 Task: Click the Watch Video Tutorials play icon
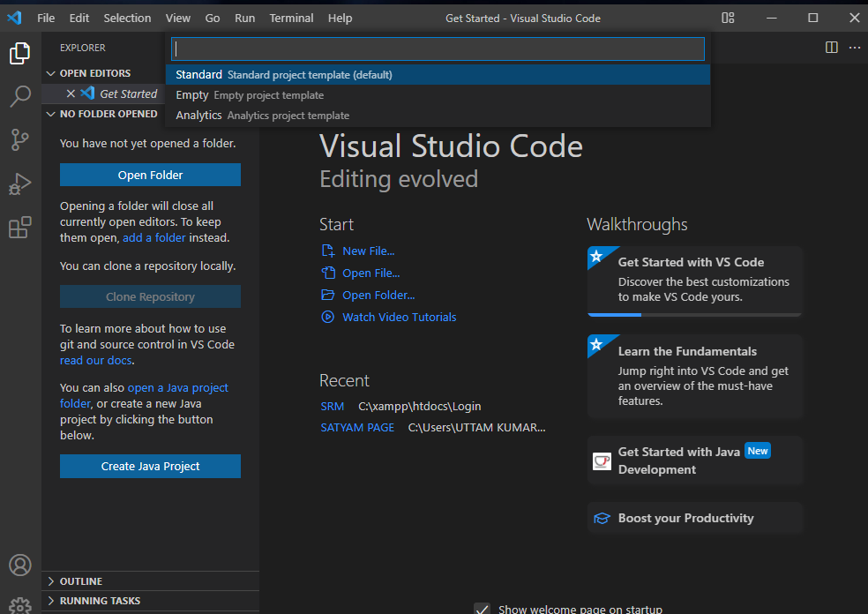(x=328, y=317)
